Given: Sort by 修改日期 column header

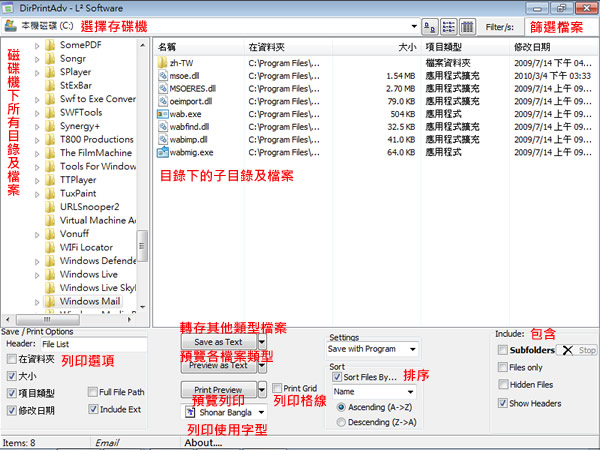Looking at the screenshot, I should 554,47.
